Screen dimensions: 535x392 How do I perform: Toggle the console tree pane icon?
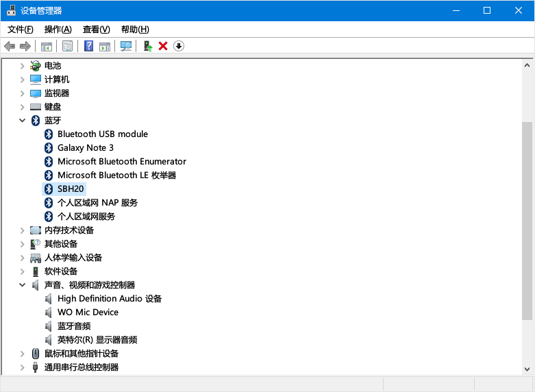[47, 46]
